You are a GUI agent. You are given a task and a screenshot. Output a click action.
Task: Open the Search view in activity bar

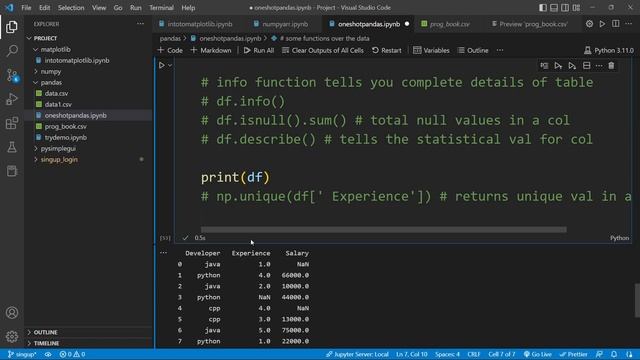[12, 51]
